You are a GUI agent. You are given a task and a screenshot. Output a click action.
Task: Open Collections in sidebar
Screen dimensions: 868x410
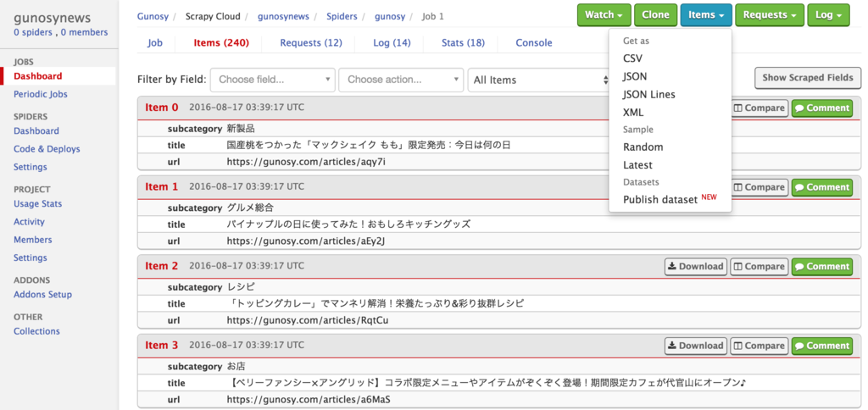click(36, 331)
